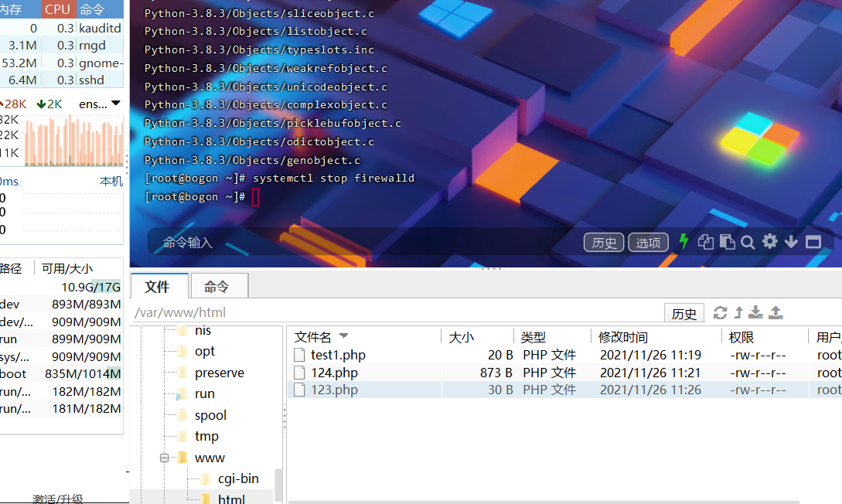The image size is (842, 504).
Task: Click the go-to-parent-directory arrow icon
Action: (x=738, y=312)
